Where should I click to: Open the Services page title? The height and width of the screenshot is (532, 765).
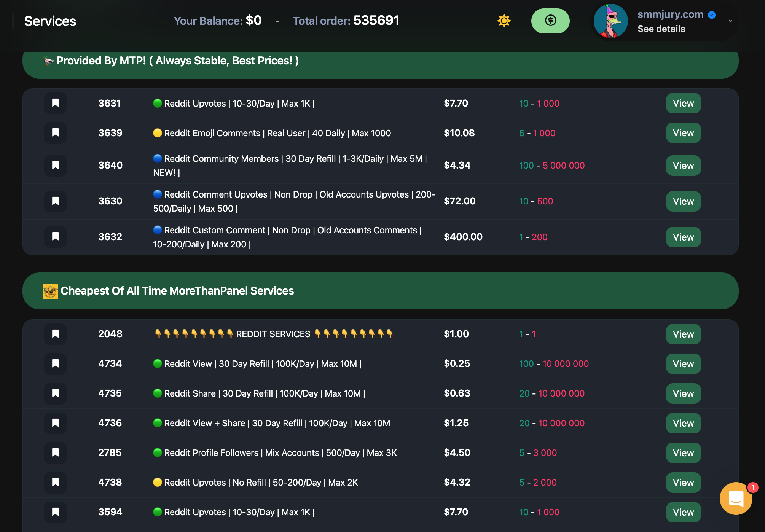point(50,21)
